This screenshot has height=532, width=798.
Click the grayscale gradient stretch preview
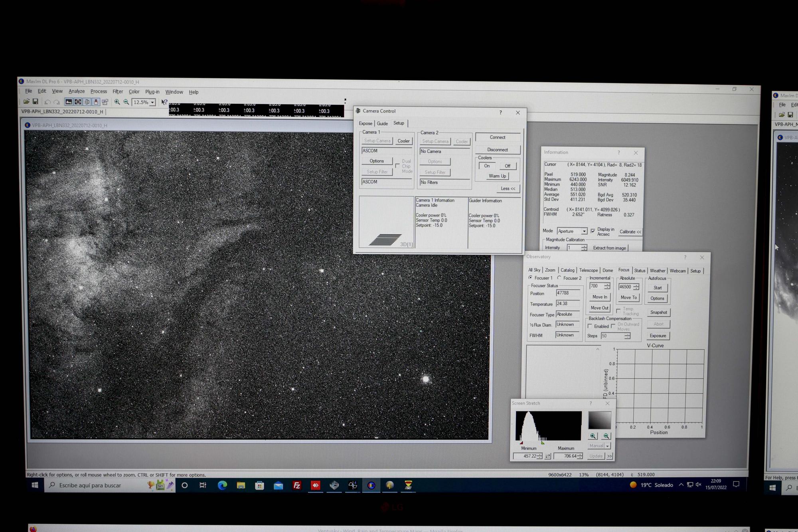(x=600, y=420)
